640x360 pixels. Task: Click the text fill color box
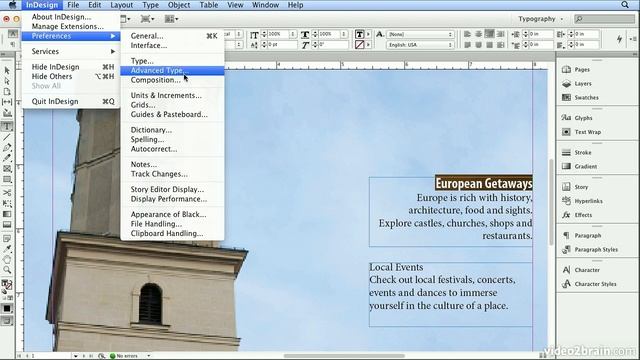(x=360, y=34)
